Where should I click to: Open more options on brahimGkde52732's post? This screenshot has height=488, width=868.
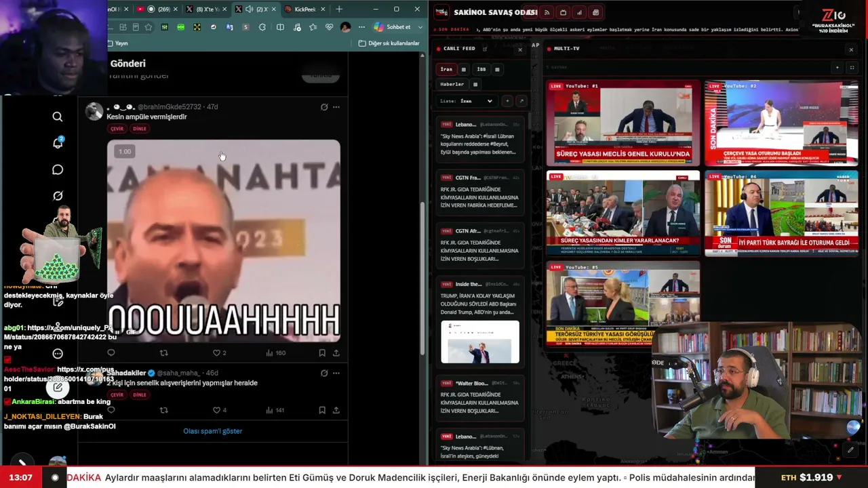pyautogui.click(x=336, y=107)
